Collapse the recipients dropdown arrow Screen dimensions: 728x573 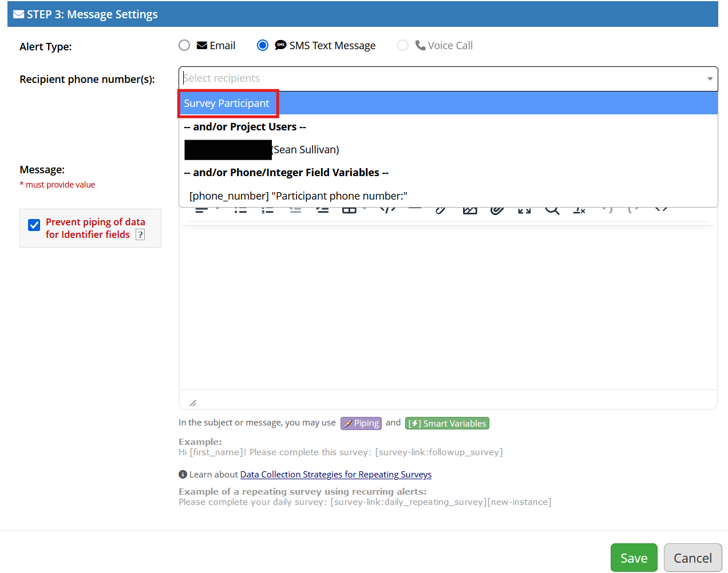tap(710, 79)
